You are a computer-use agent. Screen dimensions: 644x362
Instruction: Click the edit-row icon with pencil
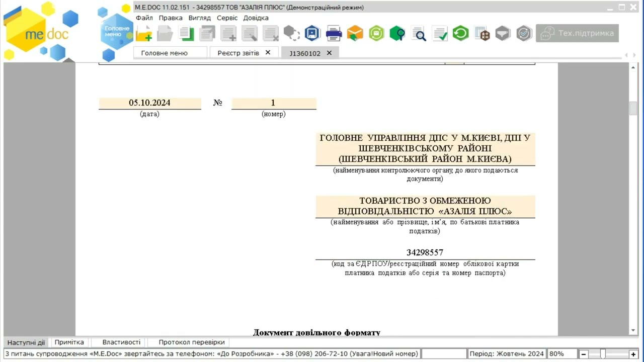250,34
